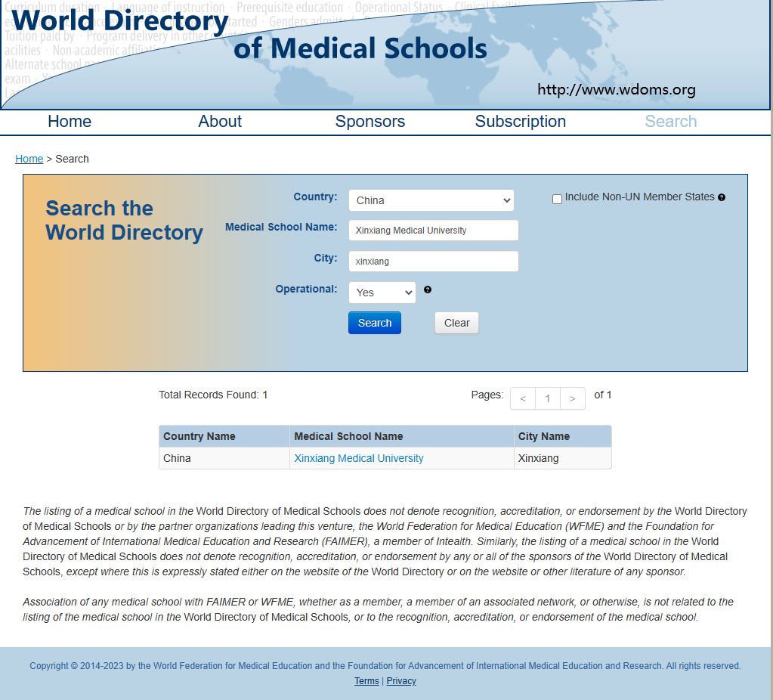This screenshot has height=700, width=773.
Task: Open the Home navigation menu item
Action: [70, 122]
